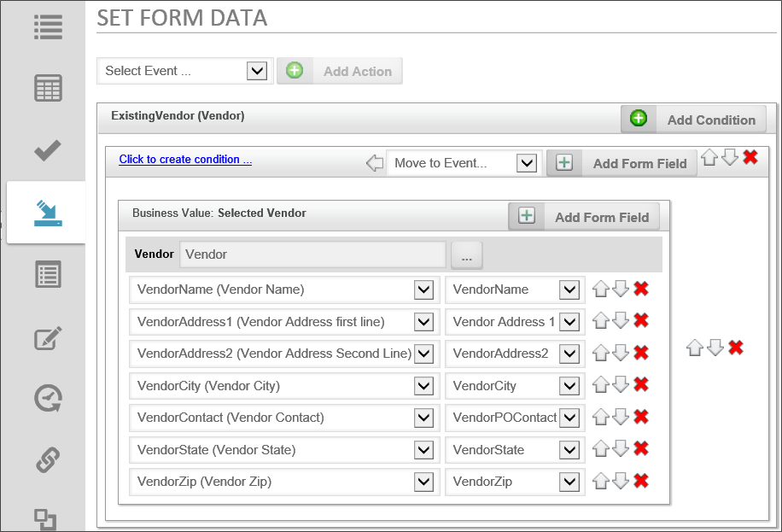Expand the Select Event dropdown
Image resolution: width=782 pixels, height=532 pixels.
(x=257, y=71)
